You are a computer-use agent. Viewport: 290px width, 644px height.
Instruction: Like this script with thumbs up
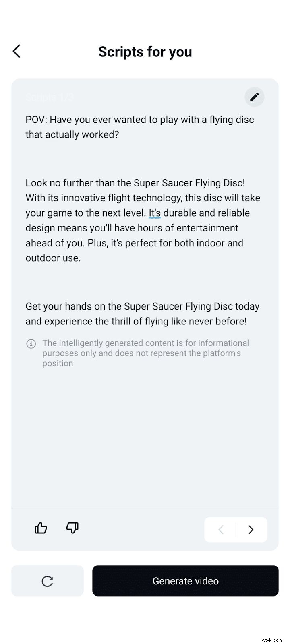point(41,528)
